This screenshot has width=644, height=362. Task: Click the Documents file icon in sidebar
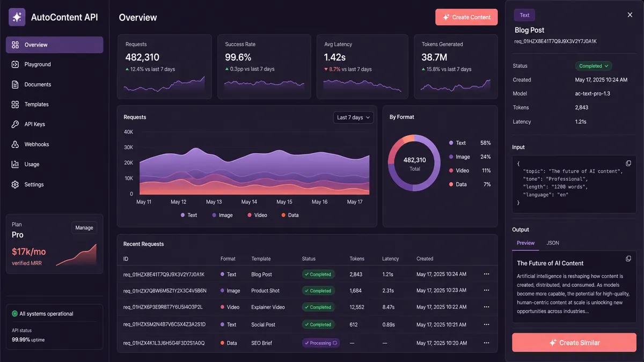[x=15, y=85]
